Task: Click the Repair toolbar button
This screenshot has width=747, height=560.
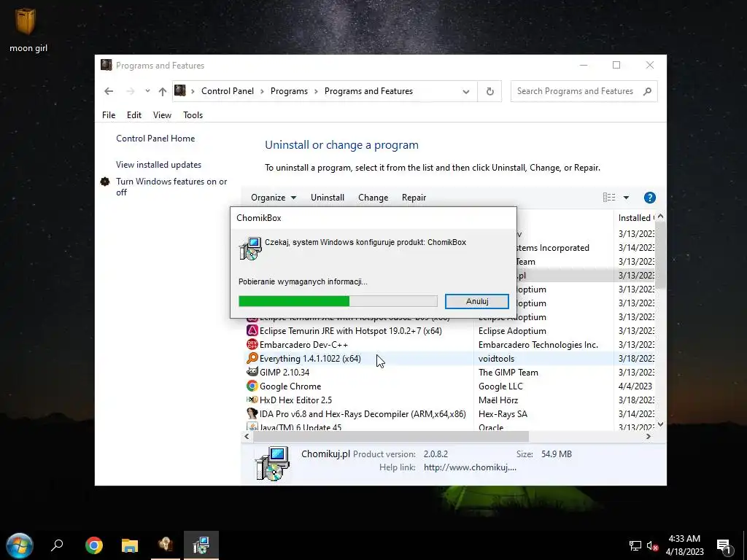Action: click(x=414, y=198)
